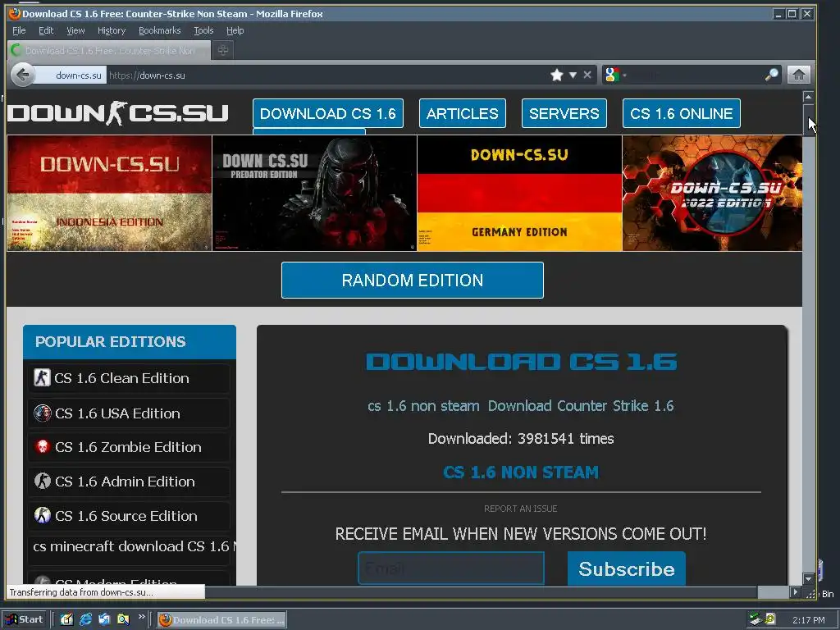This screenshot has height=630, width=840.
Task: Click the Admin Edition icon
Action: (x=43, y=481)
